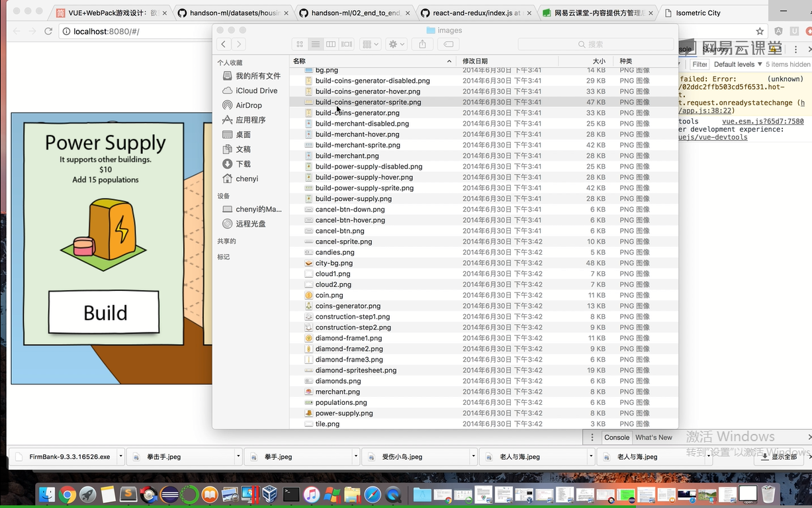Select Console tab in DevTools drawer
The height and width of the screenshot is (508, 812).
[x=617, y=437]
